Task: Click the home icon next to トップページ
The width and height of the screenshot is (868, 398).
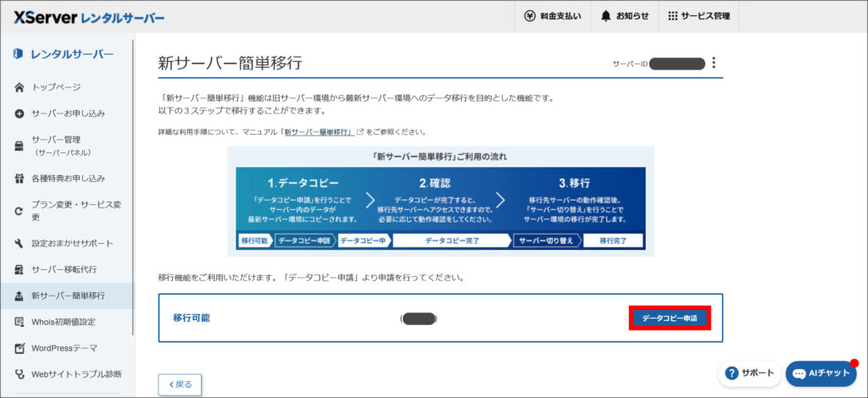Action: [19, 87]
